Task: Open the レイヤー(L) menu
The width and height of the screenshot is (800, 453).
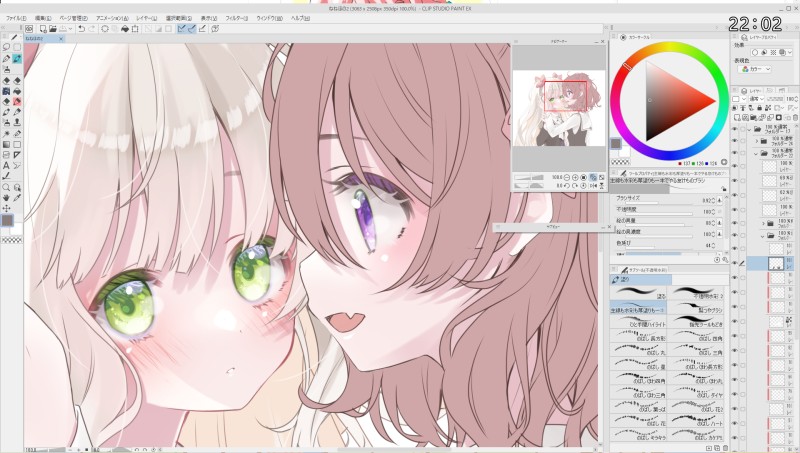Action: (146, 18)
